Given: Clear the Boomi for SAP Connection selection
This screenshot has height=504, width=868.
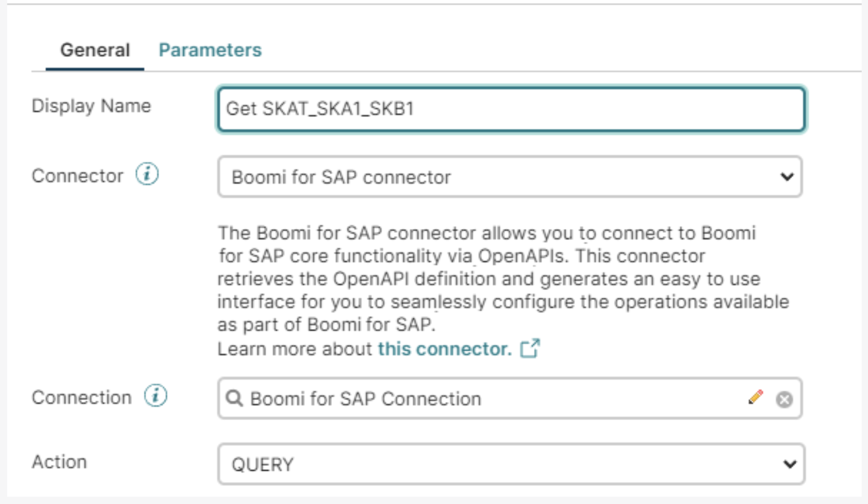Looking at the screenshot, I should (784, 399).
